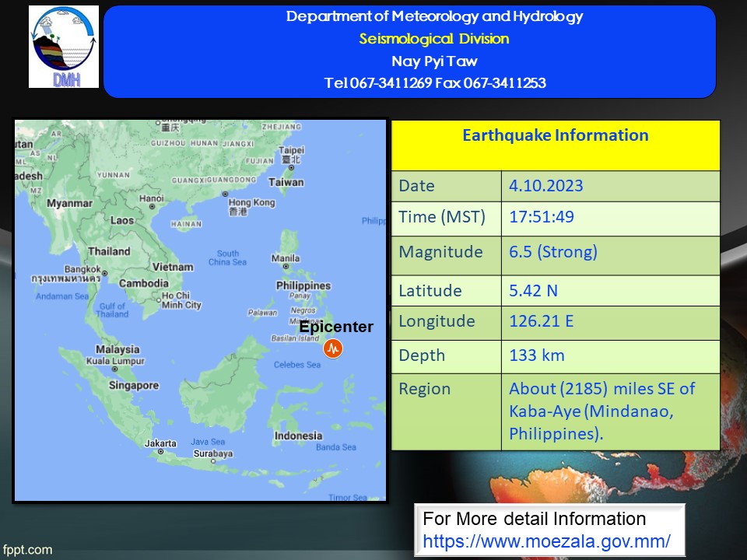Click the "Philippines" country label

303,285
